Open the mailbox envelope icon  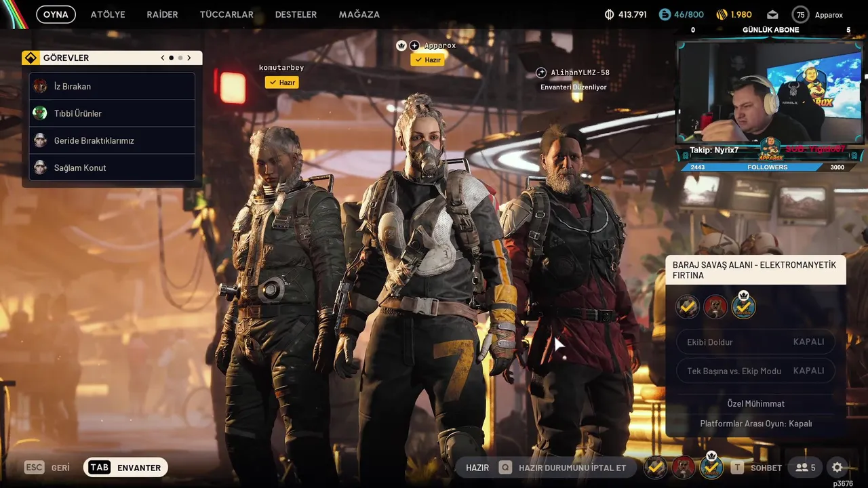click(x=772, y=15)
